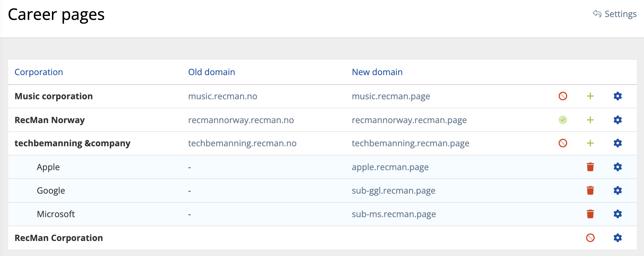This screenshot has width=644, height=256.
Task: Open gear settings for Apple row
Action: tap(618, 167)
